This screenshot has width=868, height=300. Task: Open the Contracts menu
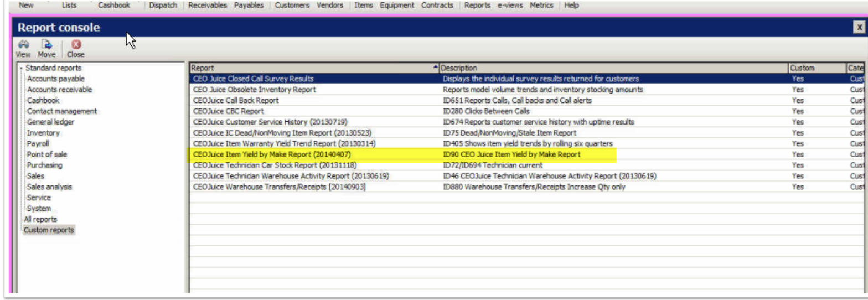pos(437,5)
